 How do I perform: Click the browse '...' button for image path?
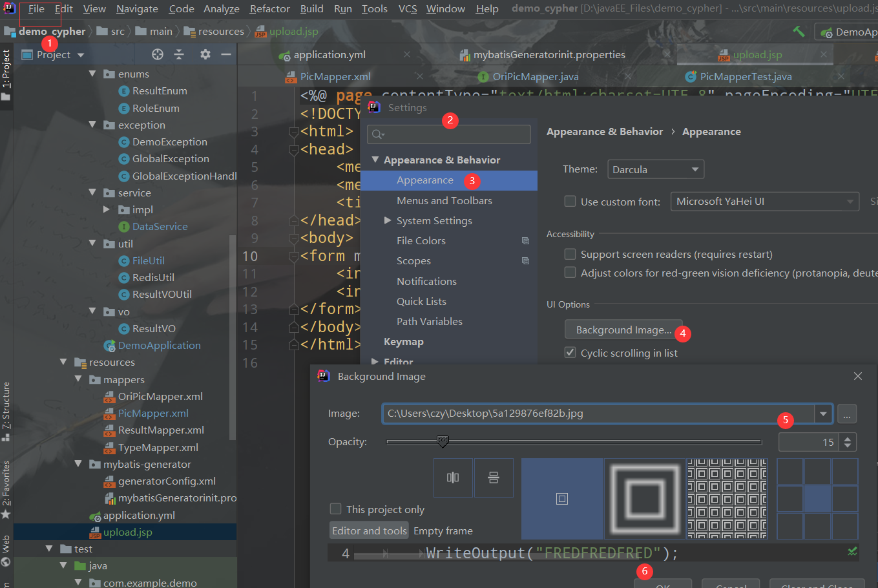pyautogui.click(x=847, y=414)
